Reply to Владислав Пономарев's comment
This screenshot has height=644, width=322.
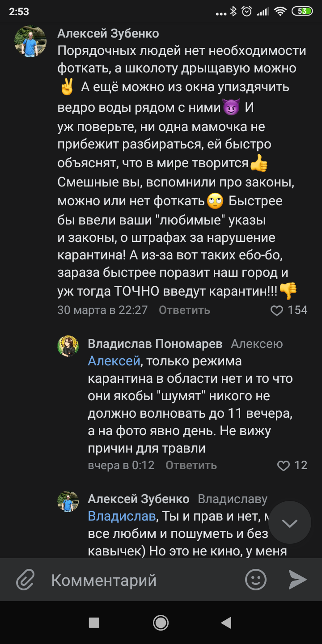(191, 466)
